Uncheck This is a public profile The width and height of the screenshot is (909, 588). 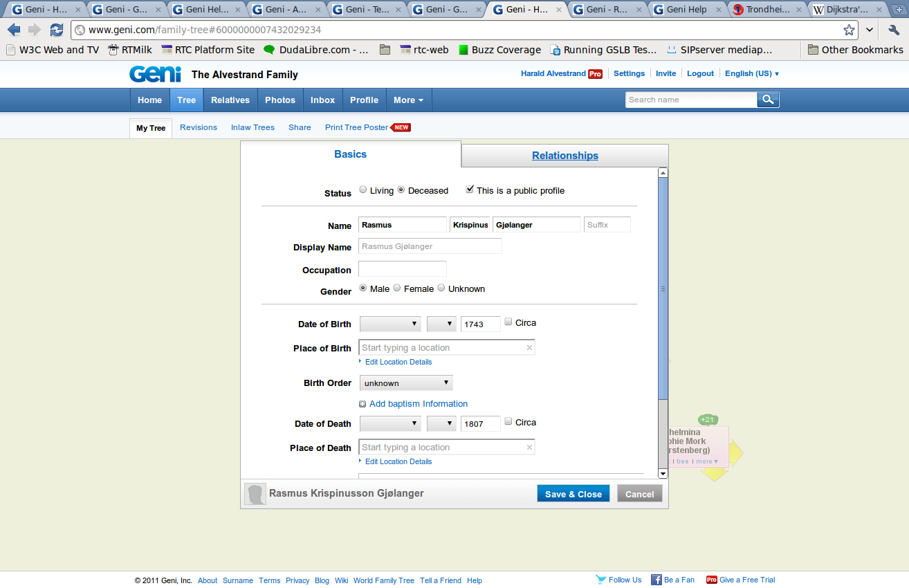[470, 190]
